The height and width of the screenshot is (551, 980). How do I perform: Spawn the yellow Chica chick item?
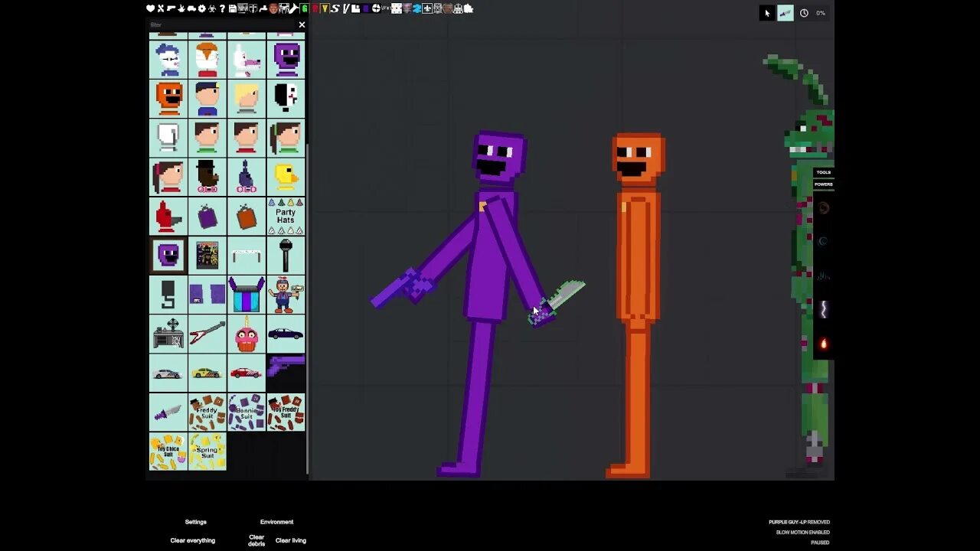click(286, 176)
